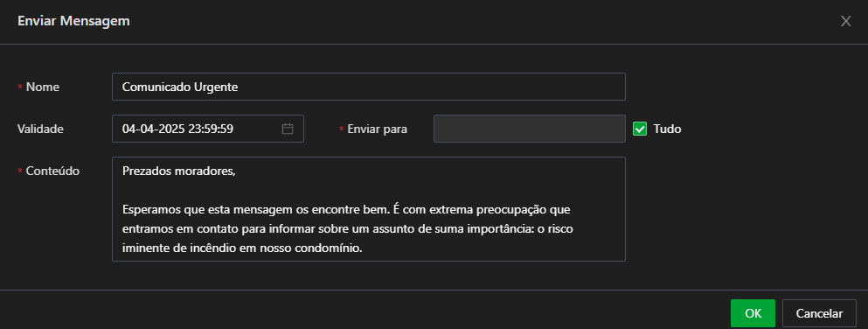Click the Enviar para label
Screen dimensions: 868x329
377,129
